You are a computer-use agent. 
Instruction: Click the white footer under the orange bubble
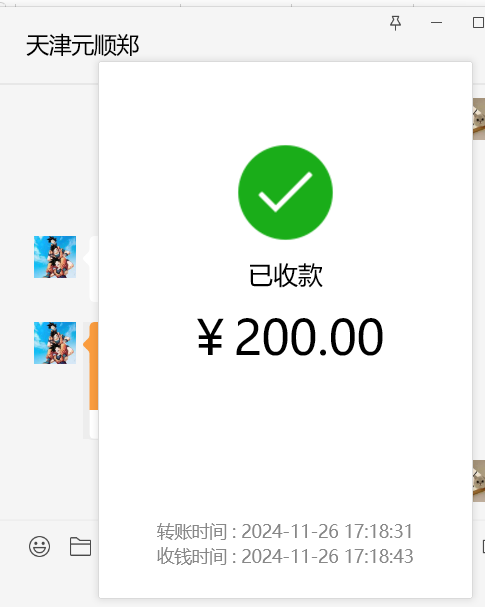point(94,424)
